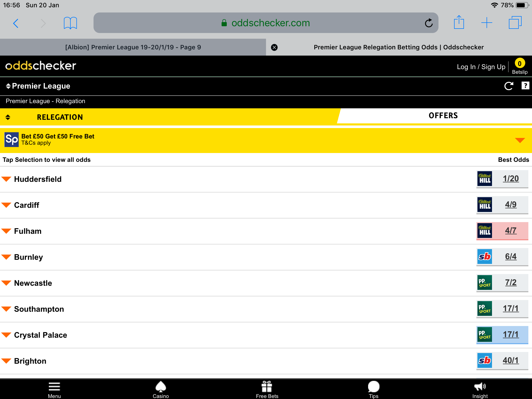Tap William Hill logo in Huddersfield row
The image size is (532, 399).
(485, 179)
